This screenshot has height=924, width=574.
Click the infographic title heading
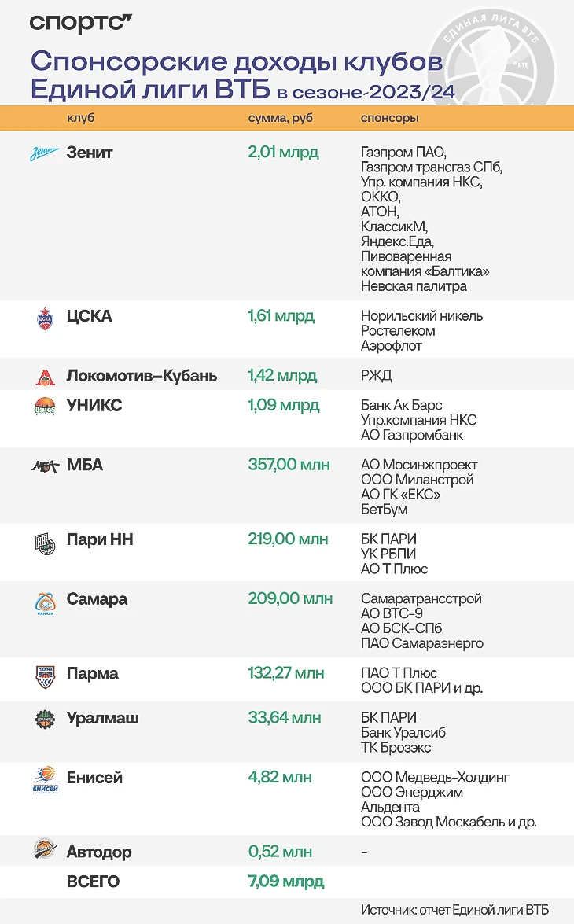tap(243, 75)
